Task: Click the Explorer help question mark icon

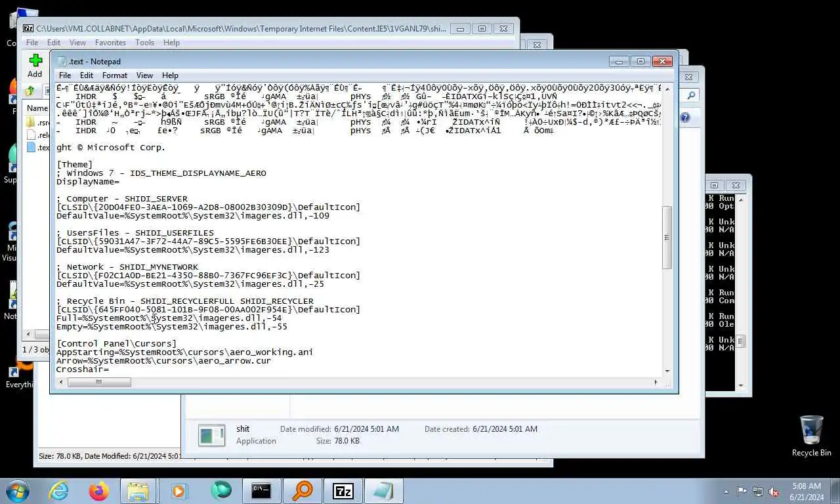Action: coord(685,118)
